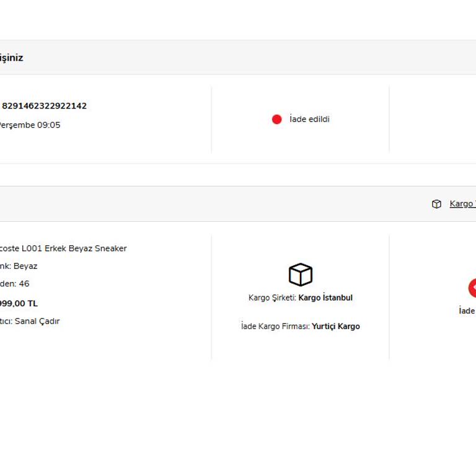Click the Kargo İstanbul carrier name
This screenshot has height=476, width=476.
pos(325,297)
